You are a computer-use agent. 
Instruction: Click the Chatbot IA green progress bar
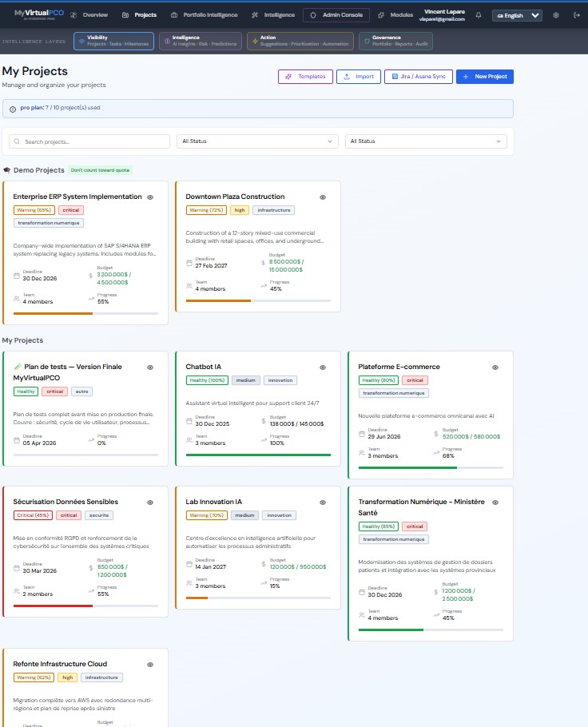258,455
